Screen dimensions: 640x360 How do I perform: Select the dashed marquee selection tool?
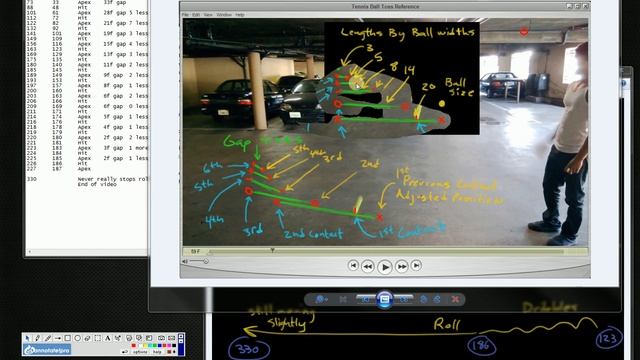(97, 338)
